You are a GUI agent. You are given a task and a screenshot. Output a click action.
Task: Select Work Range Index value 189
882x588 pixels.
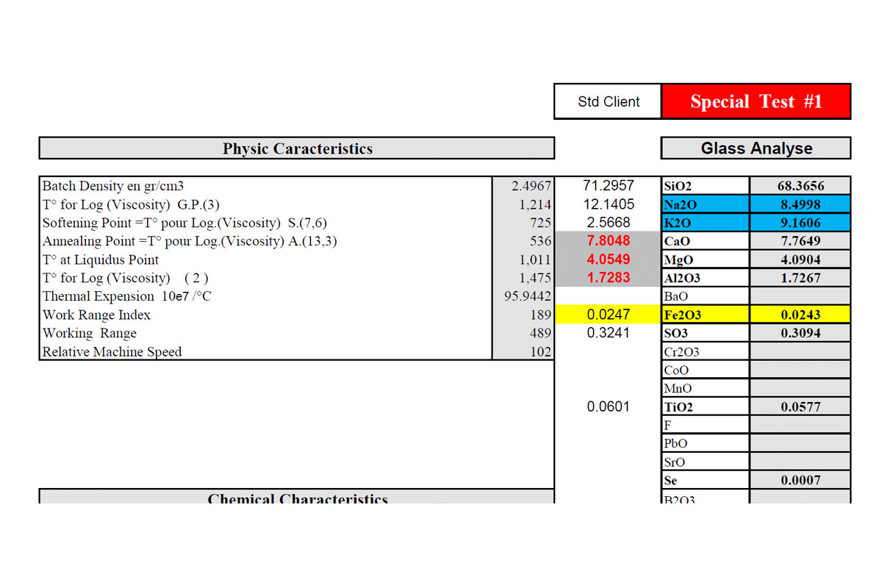tap(523, 315)
